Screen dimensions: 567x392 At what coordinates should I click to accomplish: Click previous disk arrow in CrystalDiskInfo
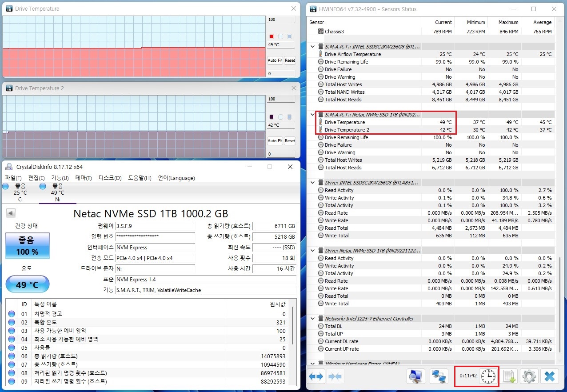pyautogui.click(x=10, y=213)
